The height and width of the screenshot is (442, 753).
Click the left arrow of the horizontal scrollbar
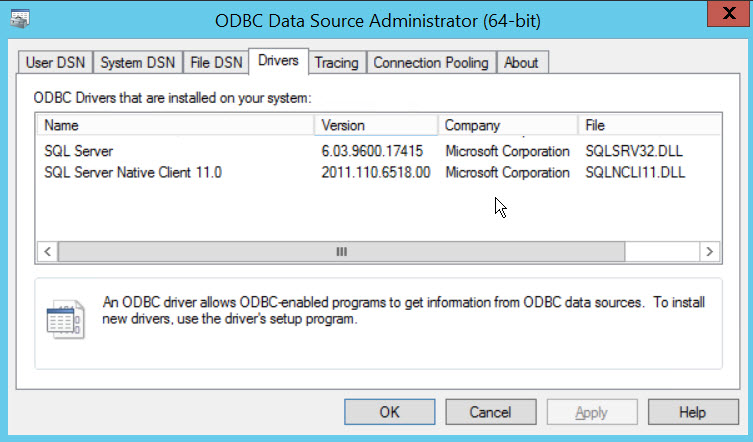[48, 252]
